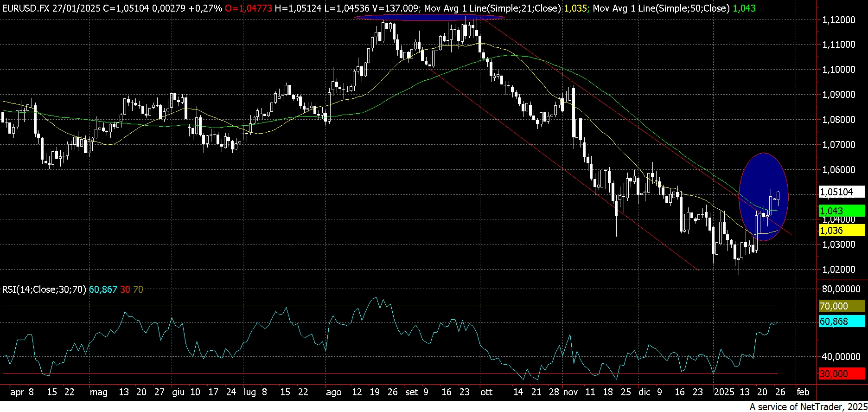Click the RSI(14;Close;30;70) indicator label
The image size is (868, 412).
click(44, 290)
